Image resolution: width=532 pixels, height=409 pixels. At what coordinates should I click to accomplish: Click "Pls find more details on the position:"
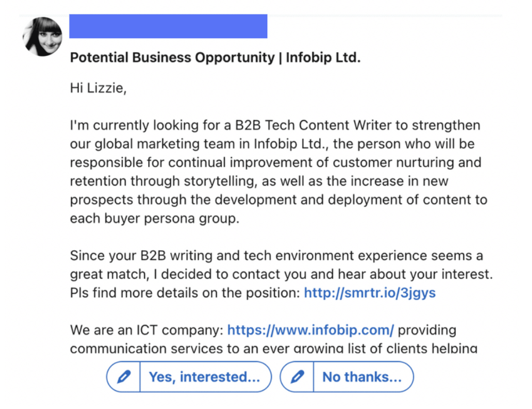[x=185, y=293]
